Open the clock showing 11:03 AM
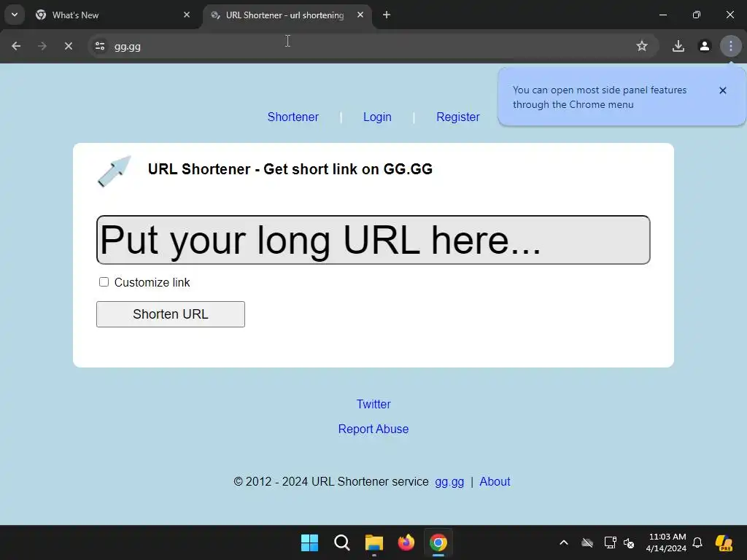The width and height of the screenshot is (747, 560). tap(666, 542)
